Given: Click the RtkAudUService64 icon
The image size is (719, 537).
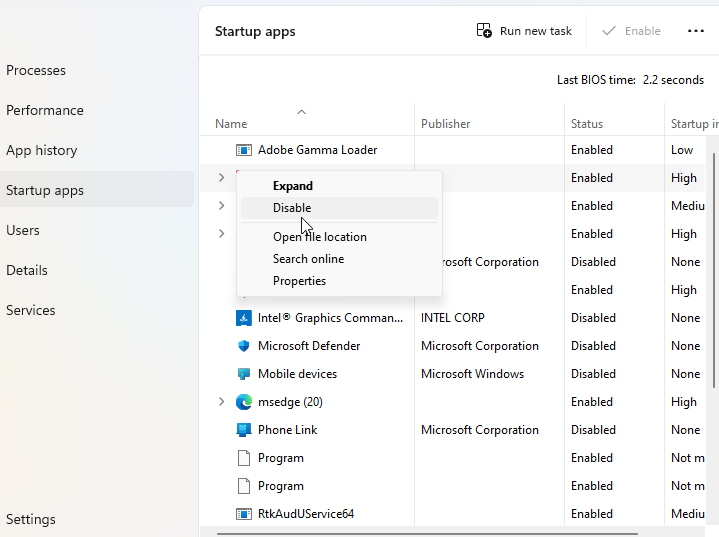Looking at the screenshot, I should click(243, 514).
